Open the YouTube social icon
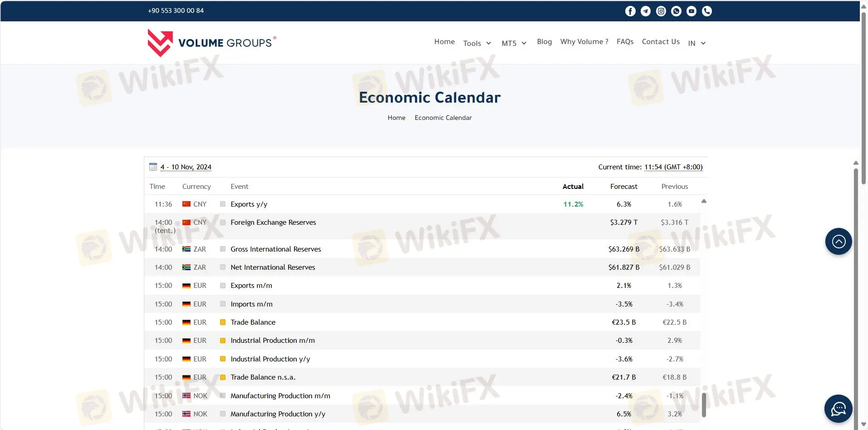 click(x=691, y=11)
